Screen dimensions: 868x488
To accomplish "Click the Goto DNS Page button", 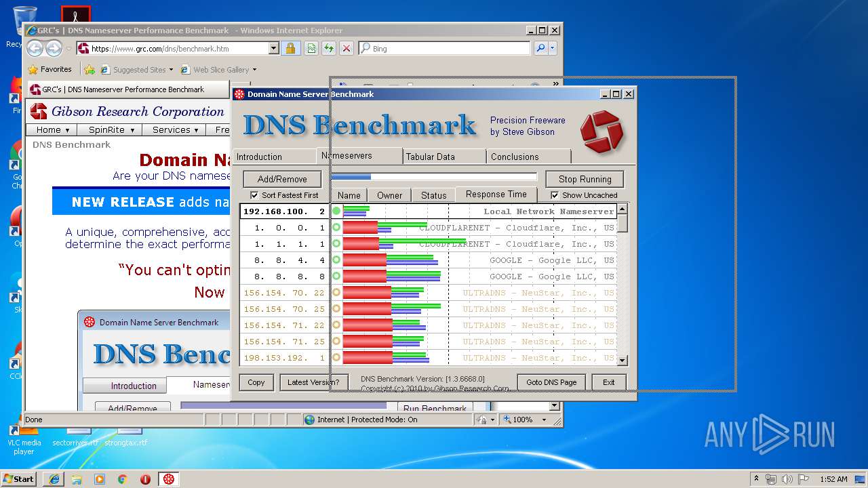I will (551, 382).
